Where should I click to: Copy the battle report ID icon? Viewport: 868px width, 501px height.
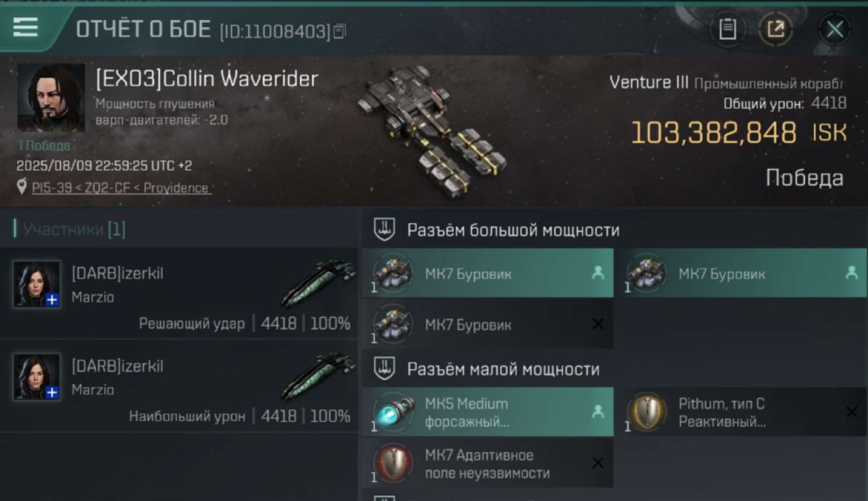click(x=339, y=31)
